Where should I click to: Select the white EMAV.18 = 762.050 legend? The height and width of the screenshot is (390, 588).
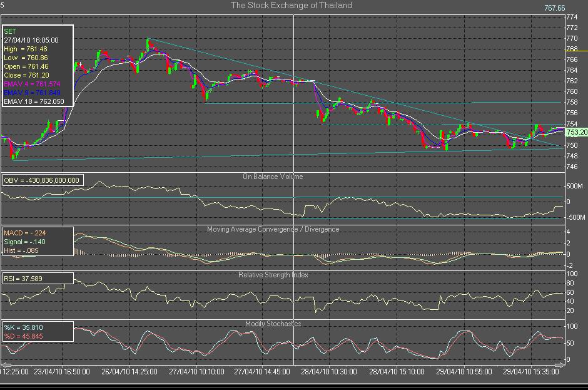pyautogui.click(x=34, y=101)
